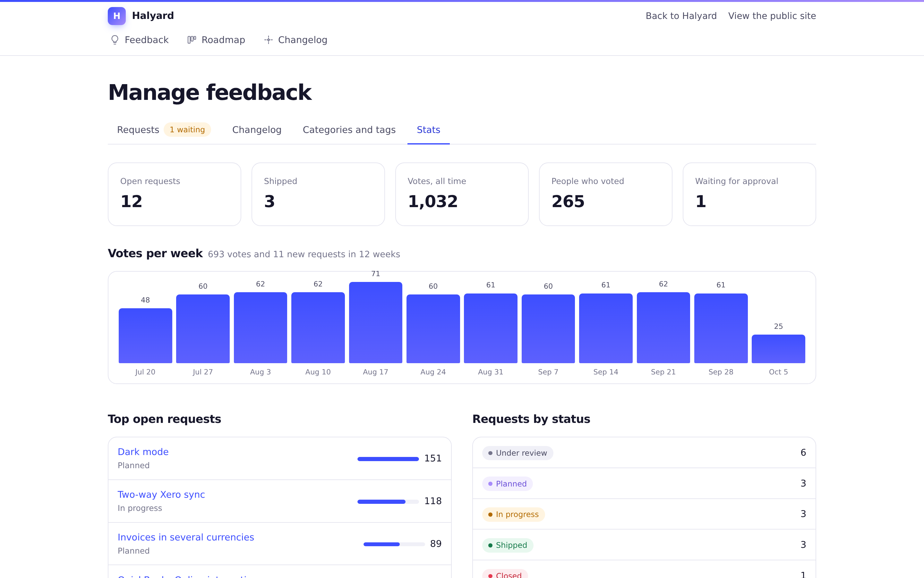The image size is (924, 578).
Task: Click the Halyard H logo icon
Action: pyautogui.click(x=116, y=16)
